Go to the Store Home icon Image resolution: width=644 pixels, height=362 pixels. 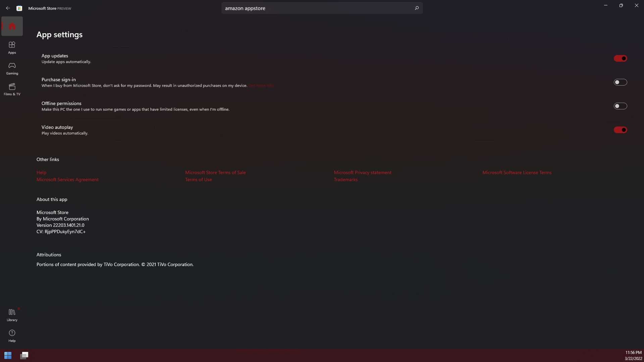12,26
